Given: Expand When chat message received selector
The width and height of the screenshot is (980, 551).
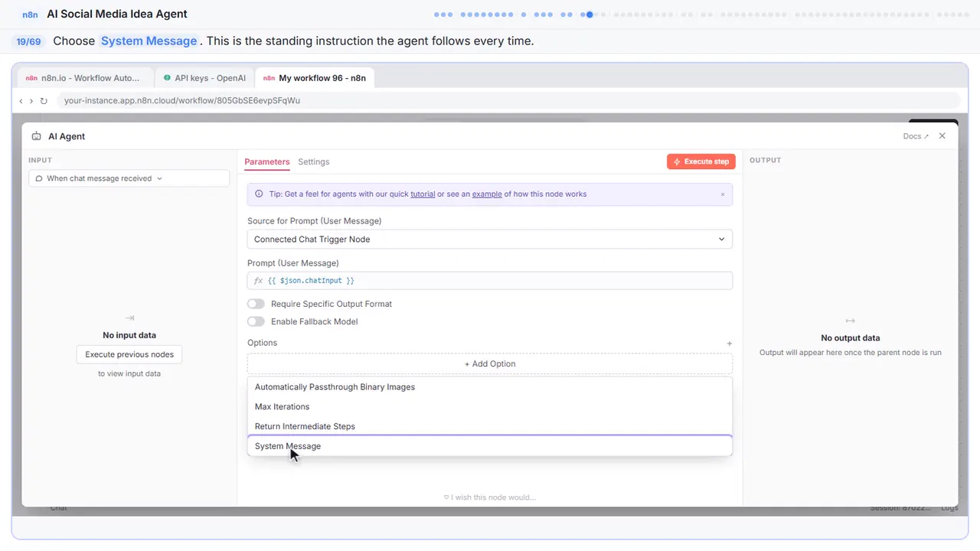Looking at the screenshot, I should pyautogui.click(x=129, y=178).
